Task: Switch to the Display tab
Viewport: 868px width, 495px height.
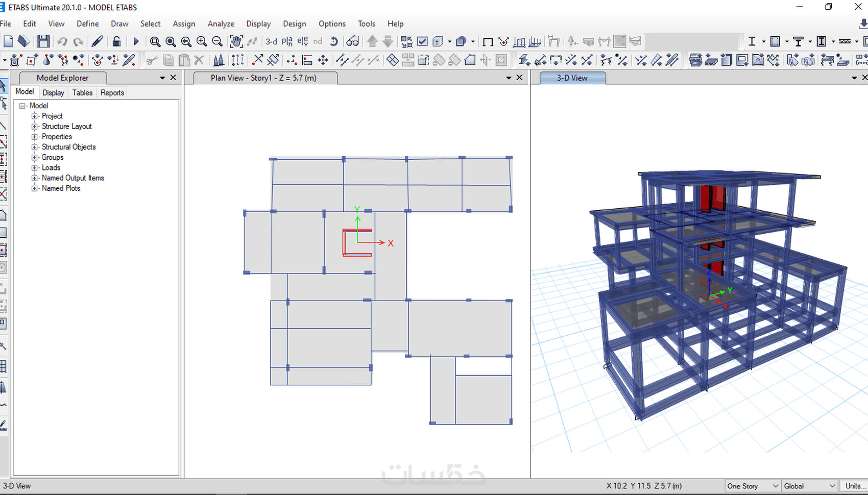Action: (x=53, y=92)
